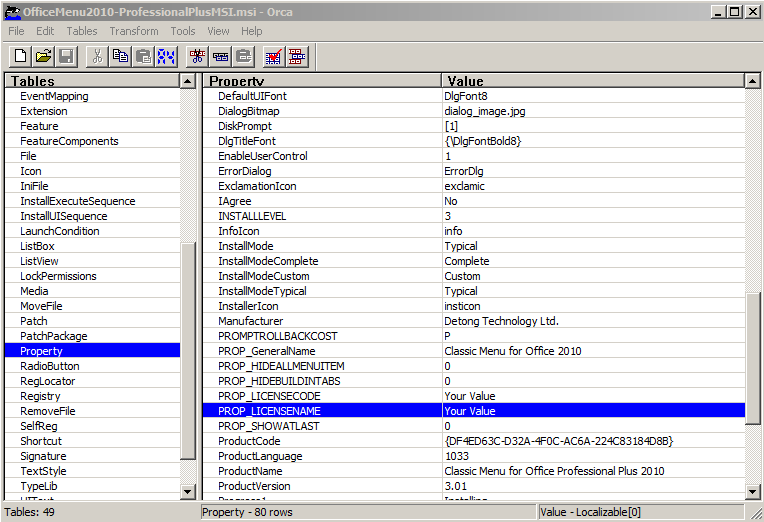Click the ProductName property row
The height and width of the screenshot is (522, 764).
[474, 471]
